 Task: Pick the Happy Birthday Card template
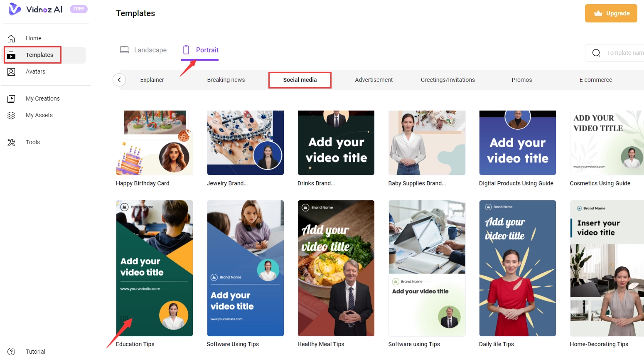[154, 143]
